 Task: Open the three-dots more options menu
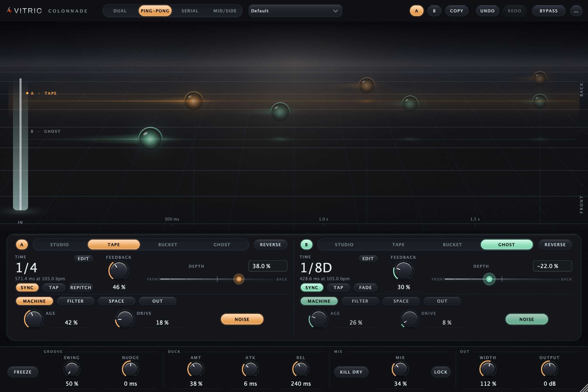pyautogui.click(x=576, y=11)
